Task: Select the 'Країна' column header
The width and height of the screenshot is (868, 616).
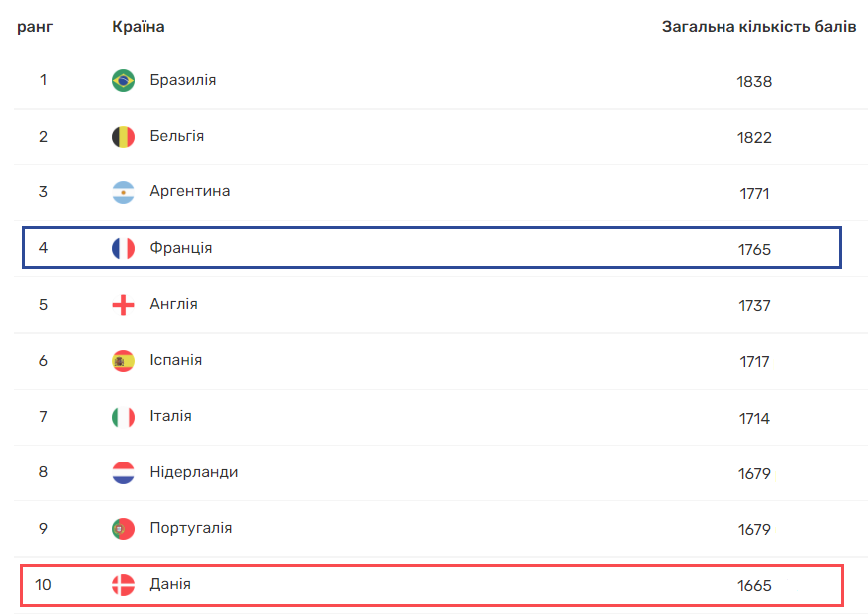Action: [139, 27]
